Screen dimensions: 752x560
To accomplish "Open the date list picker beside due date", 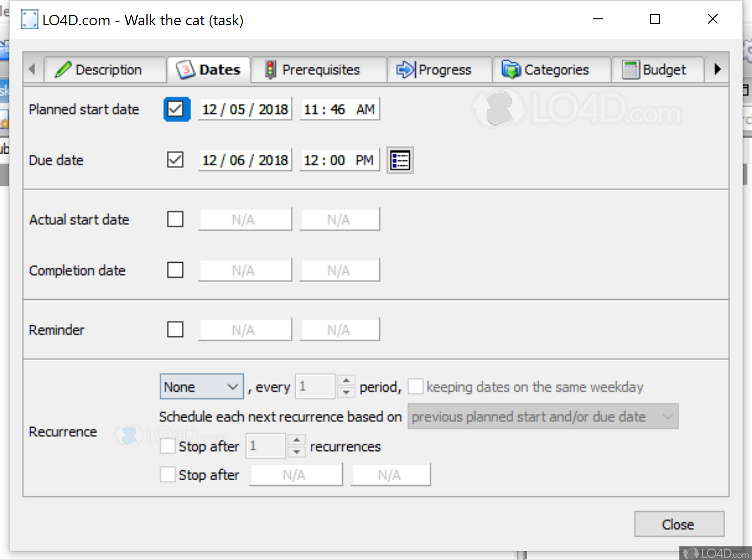I will (400, 160).
